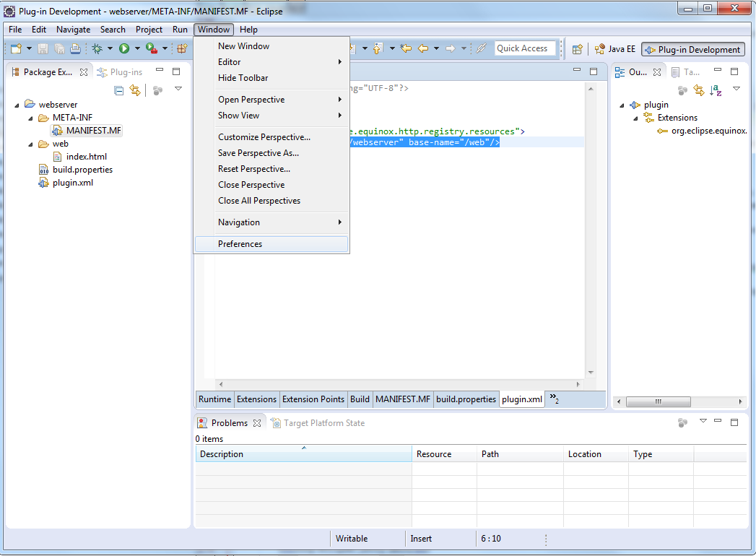Click the Run External Tools toolbox icon

[x=152, y=48]
